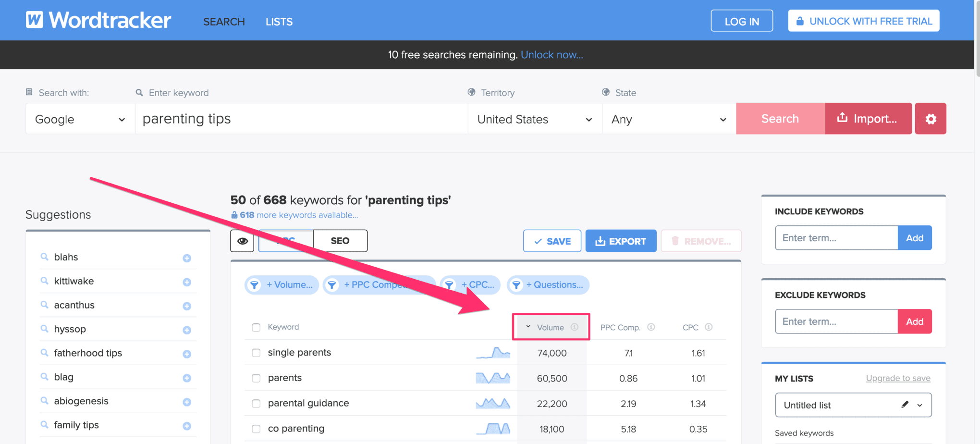Click the "Unlock now..." link

pos(551,54)
